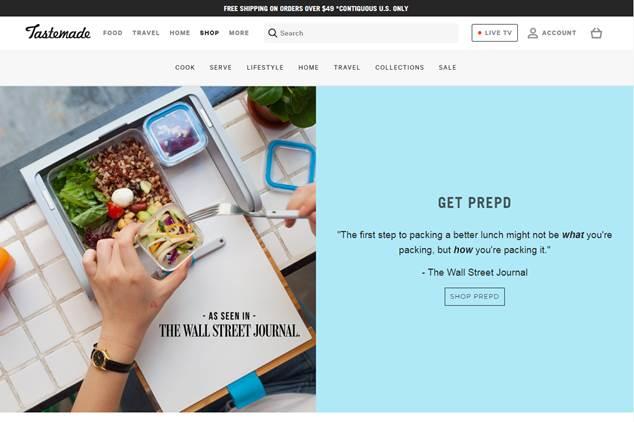Click the Shop Prepd button
Image resolution: width=634 pixels, height=422 pixels.
pos(474,297)
